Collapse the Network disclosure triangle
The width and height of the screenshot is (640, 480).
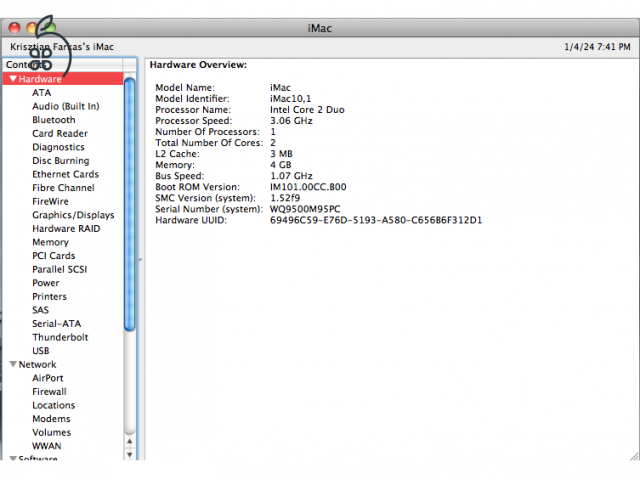click(13, 364)
